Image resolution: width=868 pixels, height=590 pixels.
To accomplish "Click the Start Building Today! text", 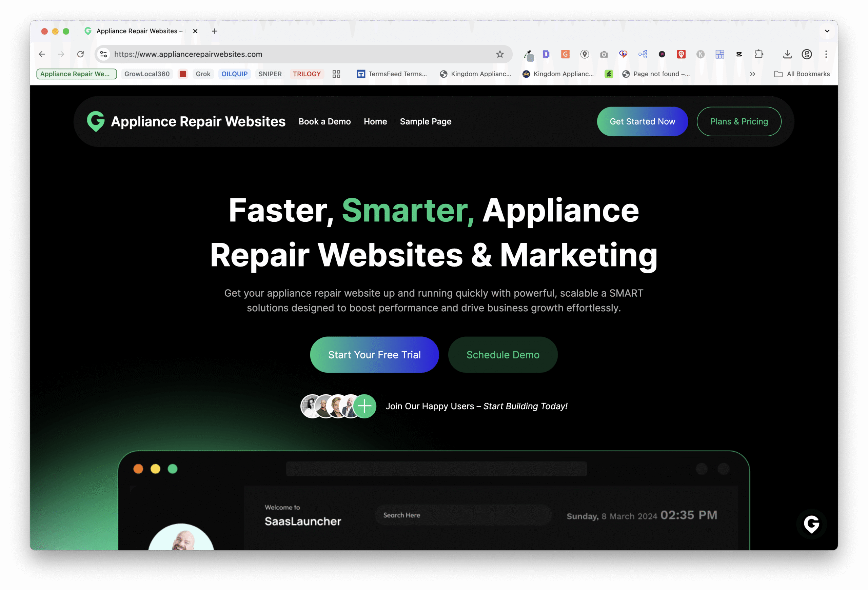I will click(525, 406).
